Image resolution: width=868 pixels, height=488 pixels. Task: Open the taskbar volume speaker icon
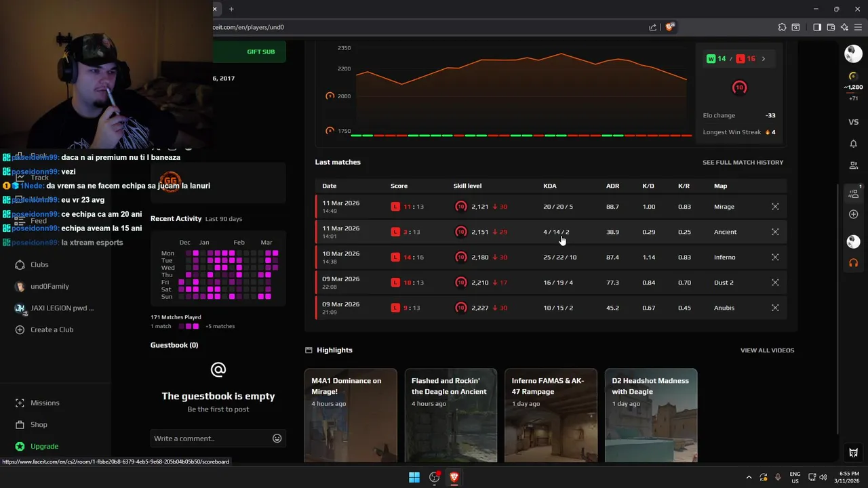point(823,477)
